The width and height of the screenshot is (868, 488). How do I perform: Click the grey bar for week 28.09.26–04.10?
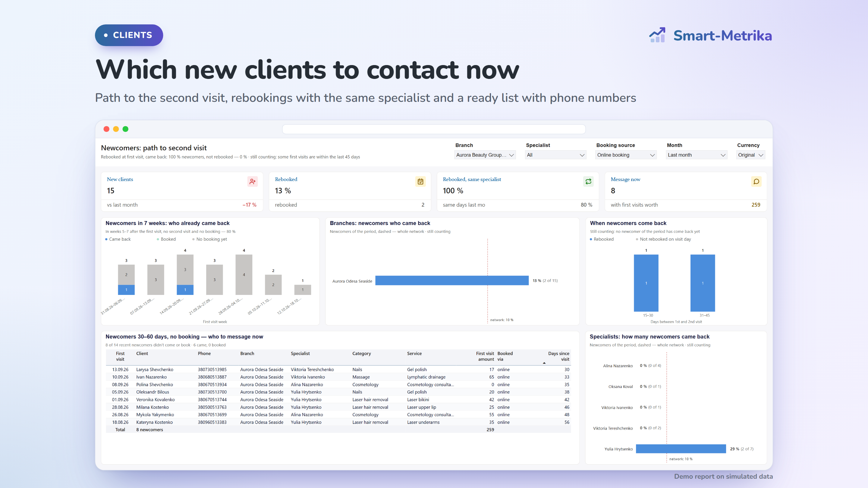pyautogui.click(x=244, y=275)
